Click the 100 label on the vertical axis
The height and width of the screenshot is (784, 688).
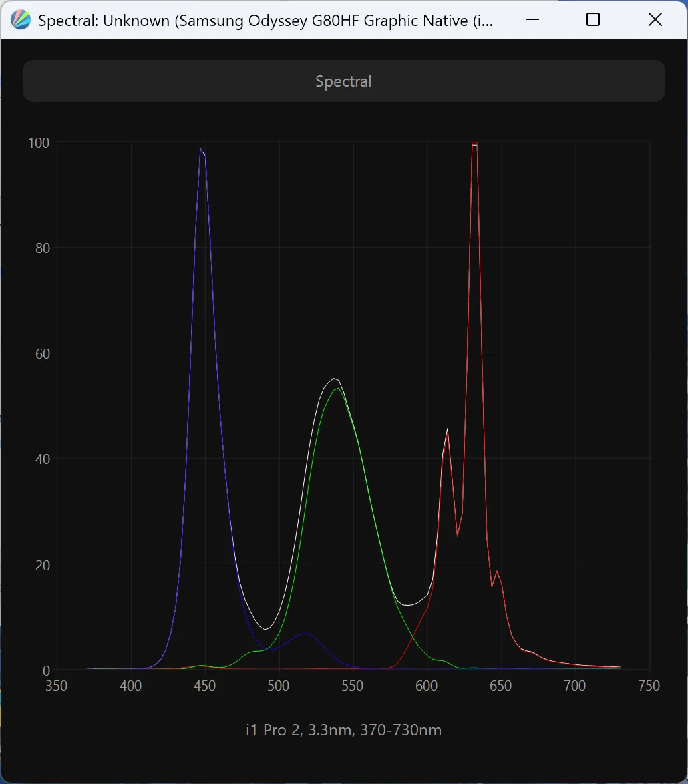(39, 143)
